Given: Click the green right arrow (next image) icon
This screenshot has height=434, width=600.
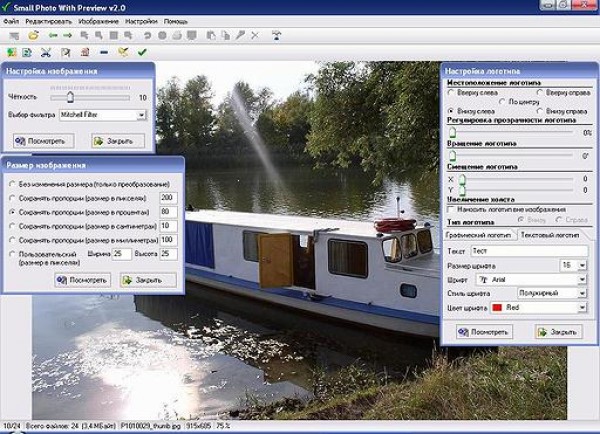Looking at the screenshot, I should (67, 35).
